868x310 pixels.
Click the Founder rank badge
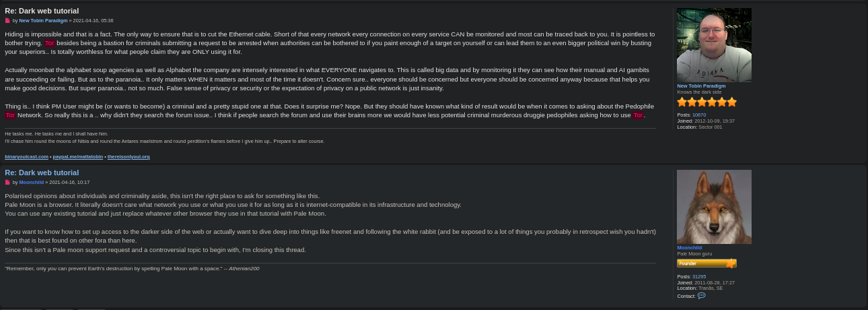(707, 263)
